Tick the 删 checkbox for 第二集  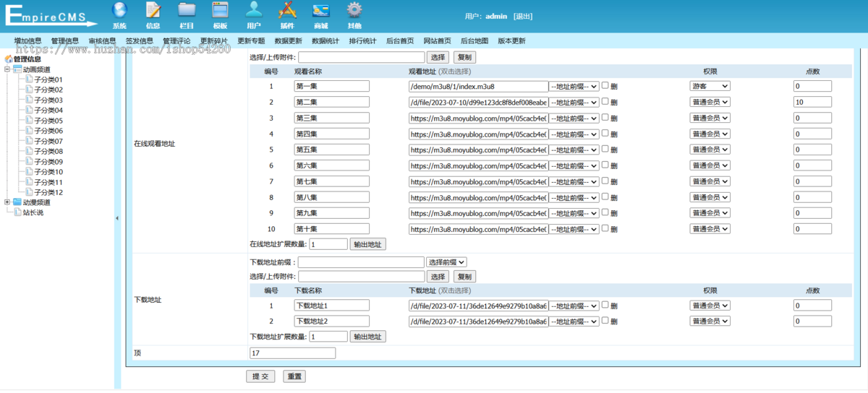[605, 101]
